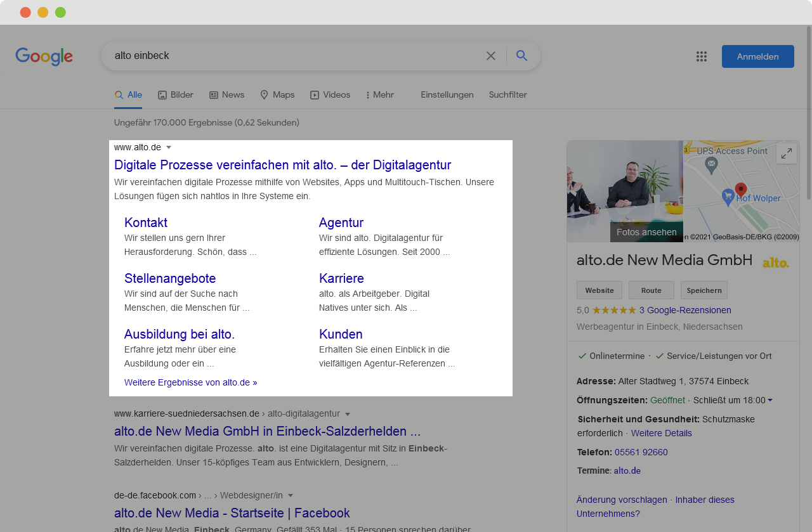Expand the map via the fullscreen icon
The image size is (812, 532).
tap(786, 153)
